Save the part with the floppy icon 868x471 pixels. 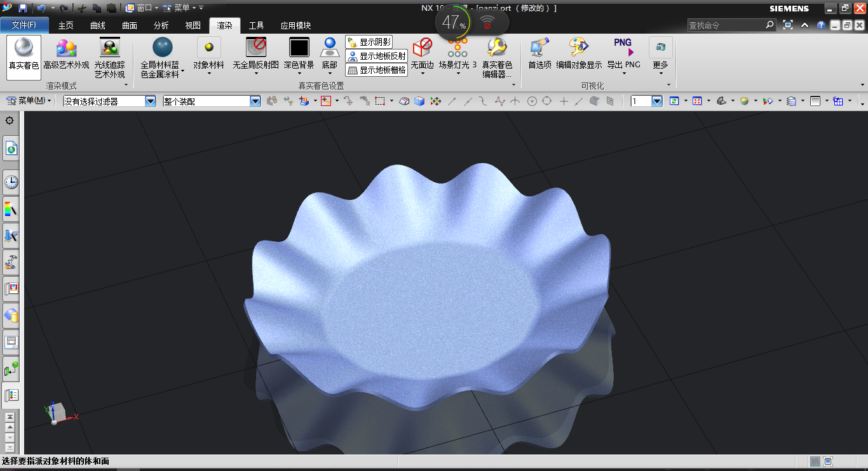point(23,8)
